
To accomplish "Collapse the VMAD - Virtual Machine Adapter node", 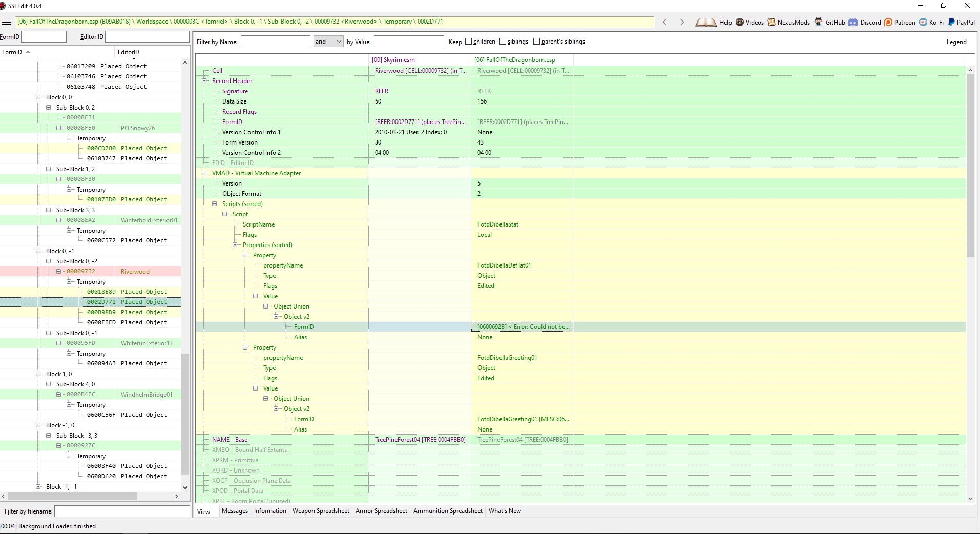I will point(204,173).
